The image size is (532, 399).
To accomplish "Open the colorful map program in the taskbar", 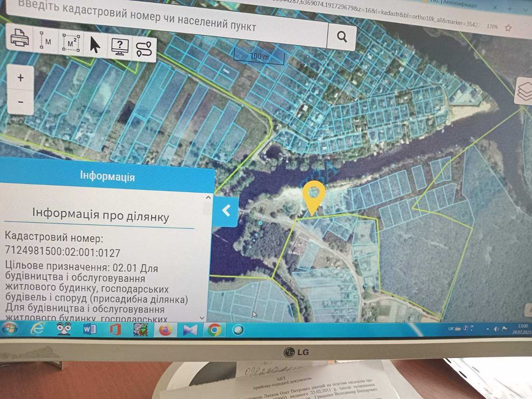I will 140,330.
